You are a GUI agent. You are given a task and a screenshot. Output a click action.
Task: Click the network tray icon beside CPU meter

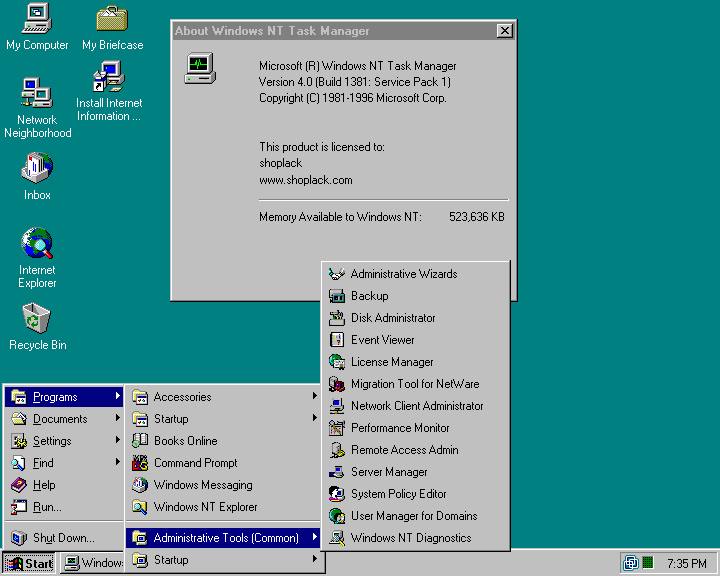point(631,562)
